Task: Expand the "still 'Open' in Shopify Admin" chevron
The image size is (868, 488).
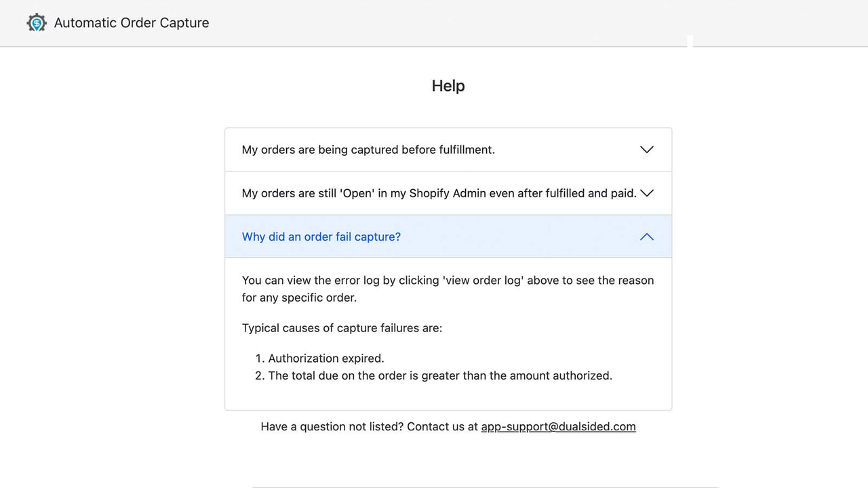Action: 647,192
